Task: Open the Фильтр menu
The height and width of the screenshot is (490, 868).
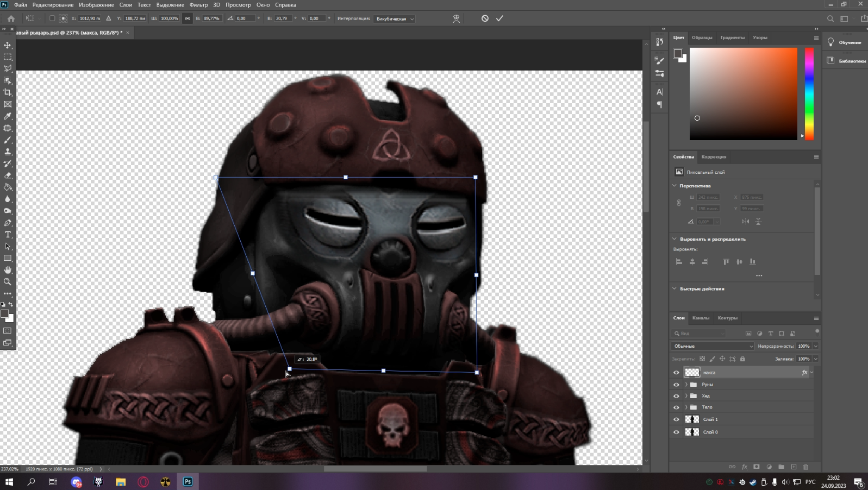Action: 198,5
